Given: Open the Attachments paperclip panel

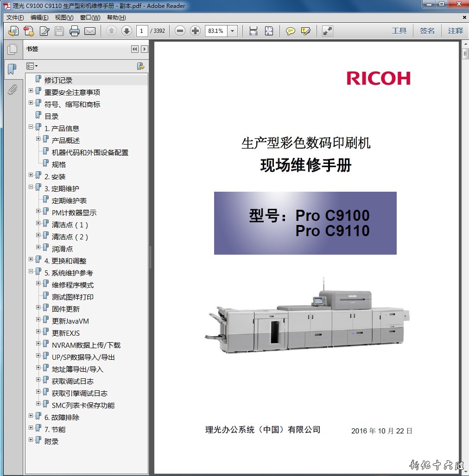Looking at the screenshot, I should point(12,89).
